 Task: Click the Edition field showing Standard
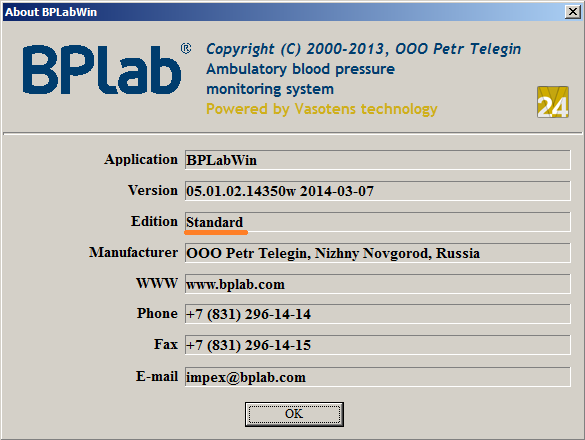click(378, 222)
